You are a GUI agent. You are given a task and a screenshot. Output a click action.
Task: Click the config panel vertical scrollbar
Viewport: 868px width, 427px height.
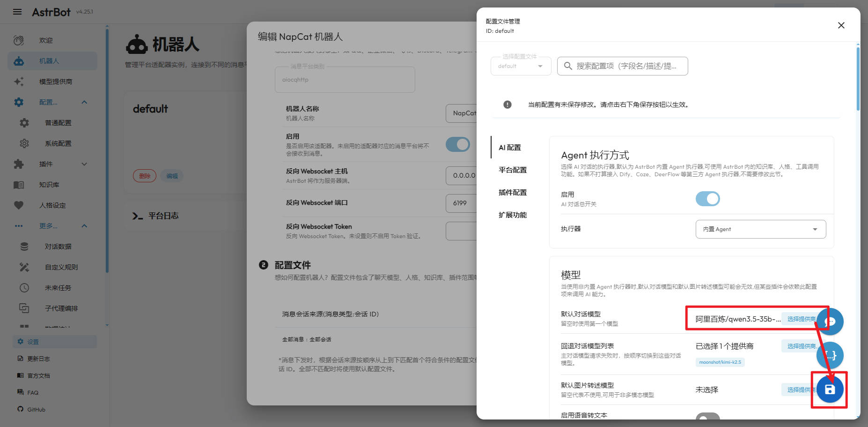[858, 79]
